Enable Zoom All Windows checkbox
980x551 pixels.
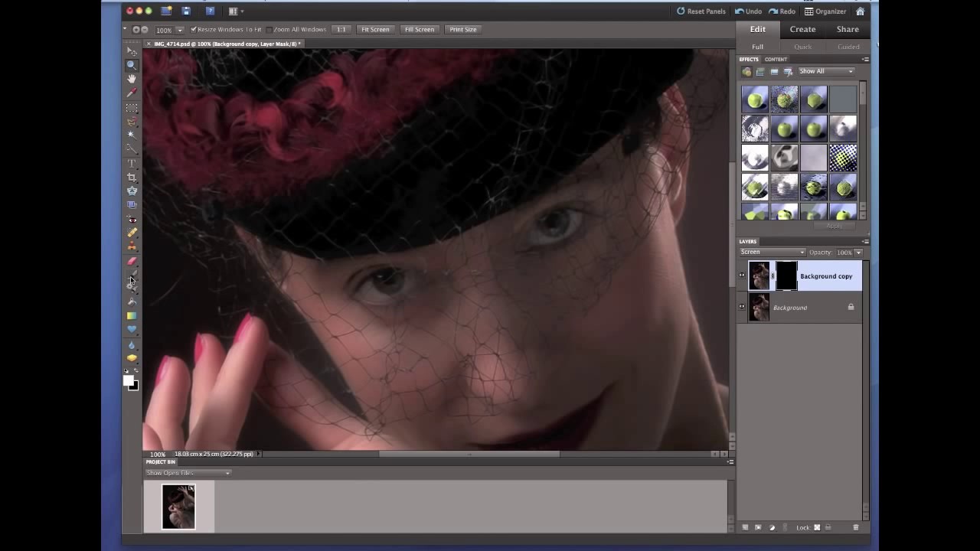[x=269, y=29]
